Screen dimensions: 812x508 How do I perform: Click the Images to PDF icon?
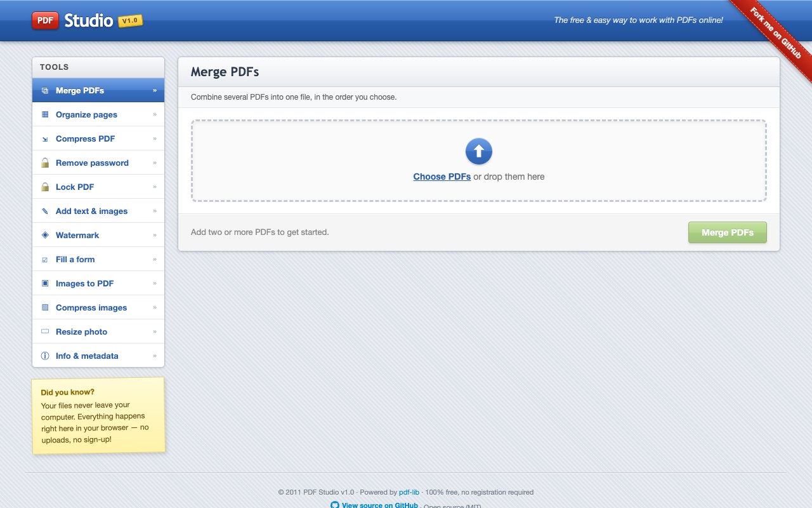point(45,284)
